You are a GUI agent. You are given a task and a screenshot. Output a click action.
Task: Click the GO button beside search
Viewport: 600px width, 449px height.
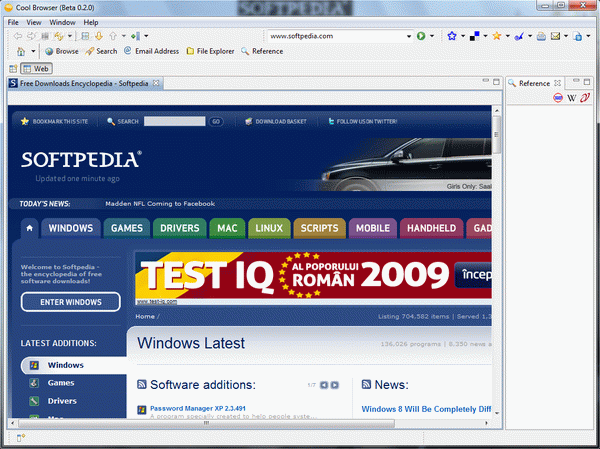216,121
